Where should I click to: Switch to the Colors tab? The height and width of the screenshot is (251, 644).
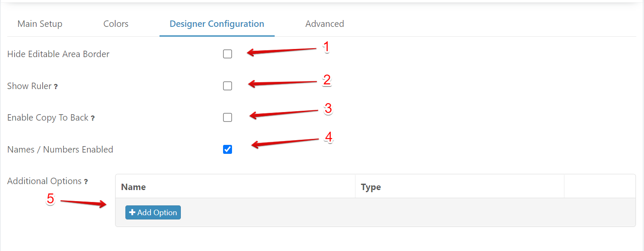(x=116, y=24)
